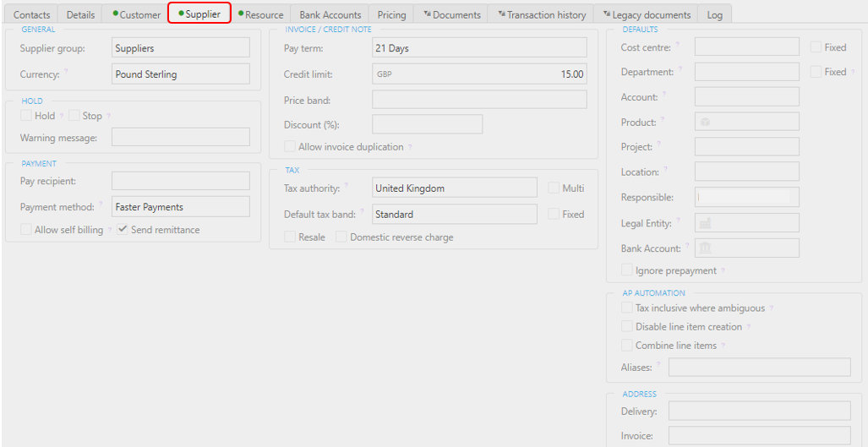
Task: Open the Contacts tab
Action: [31, 15]
